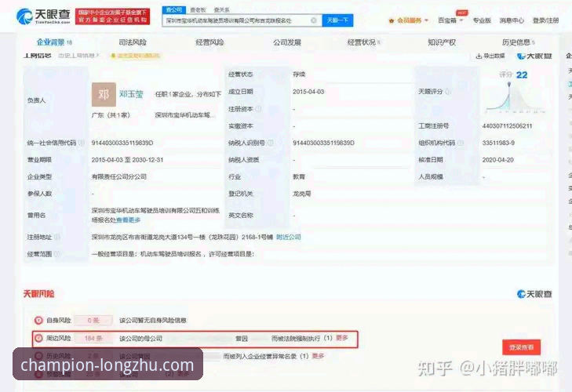Click the 邓 avatar of the 负责人
This screenshot has height=392, width=572.
[104, 94]
